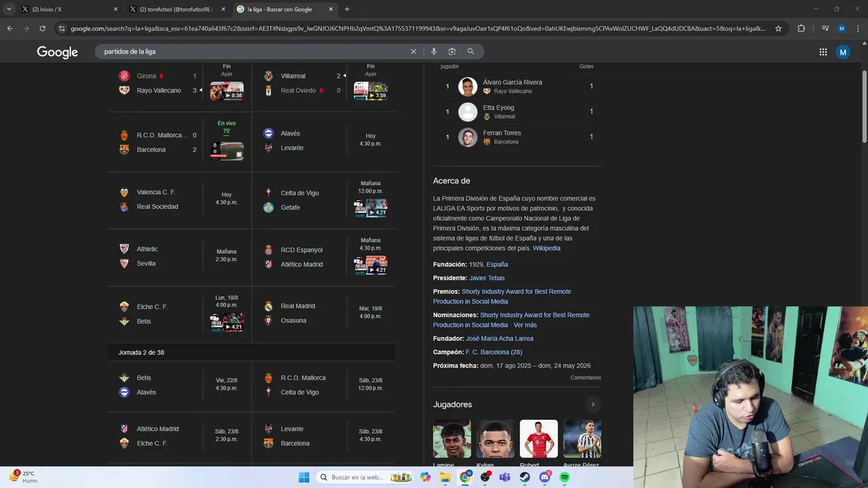Screen dimensions: 868x488
Task: Switch to the Inicio / X tab
Action: coord(68,9)
